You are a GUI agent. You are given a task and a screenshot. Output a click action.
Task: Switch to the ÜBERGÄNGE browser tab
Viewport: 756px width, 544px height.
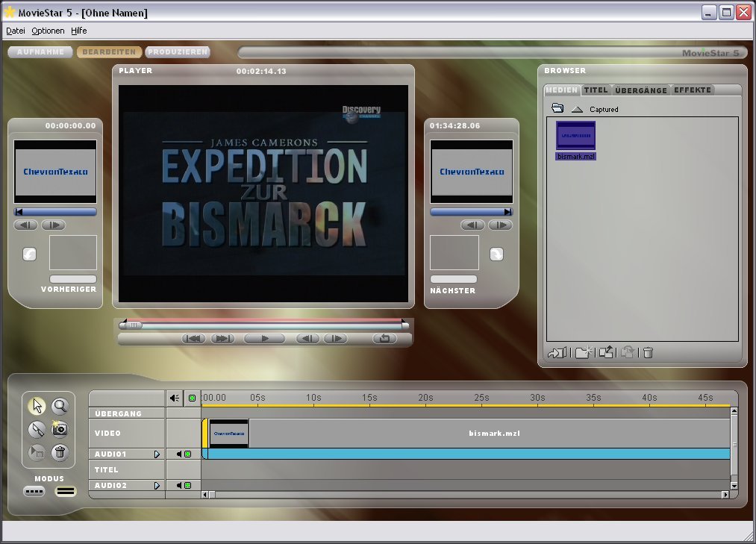click(640, 90)
